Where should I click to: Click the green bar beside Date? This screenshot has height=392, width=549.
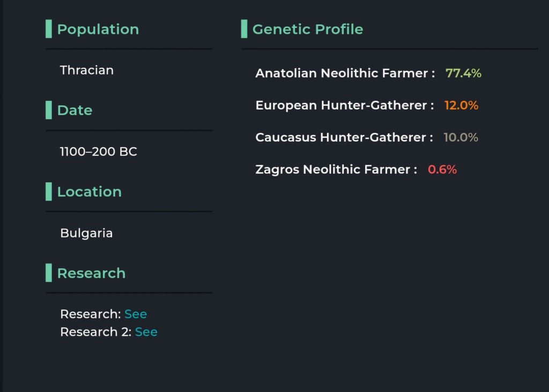coord(49,110)
